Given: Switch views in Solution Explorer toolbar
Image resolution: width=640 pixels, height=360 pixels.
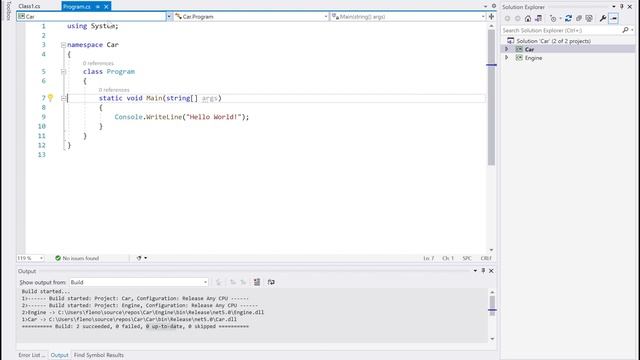Looking at the screenshot, I should 538,18.
